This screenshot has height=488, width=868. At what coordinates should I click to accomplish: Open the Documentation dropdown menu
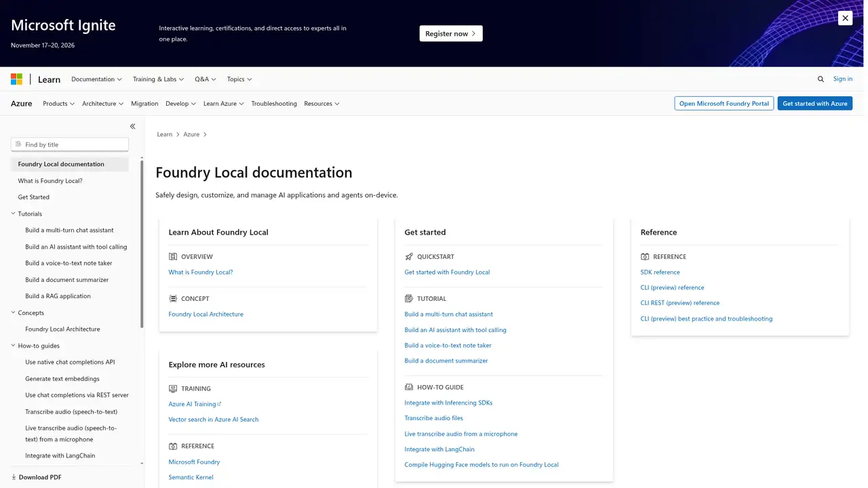tap(96, 79)
